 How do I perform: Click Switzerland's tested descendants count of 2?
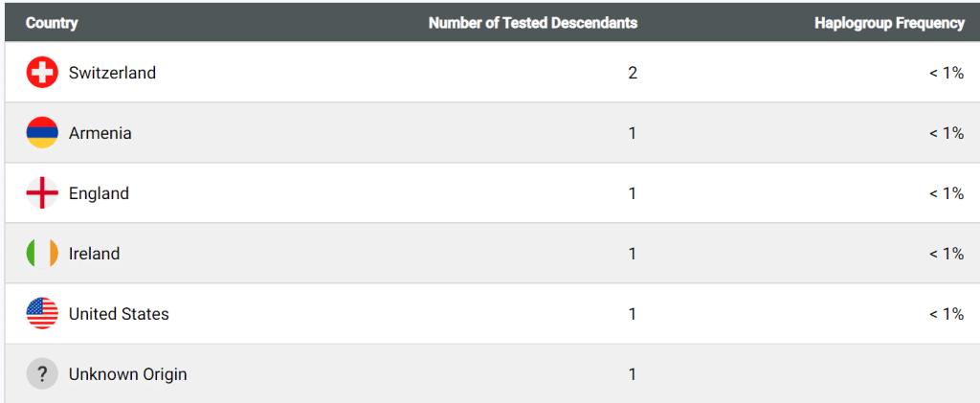pos(633,73)
